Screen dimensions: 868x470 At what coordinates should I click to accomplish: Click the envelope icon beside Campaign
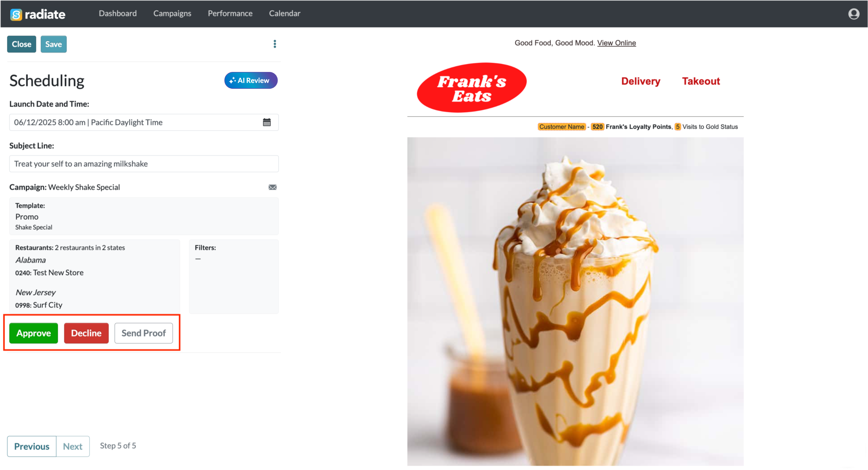point(272,187)
